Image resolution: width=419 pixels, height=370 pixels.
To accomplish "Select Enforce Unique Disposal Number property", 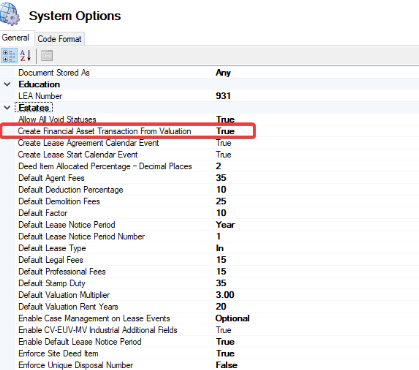I will pos(76,365).
